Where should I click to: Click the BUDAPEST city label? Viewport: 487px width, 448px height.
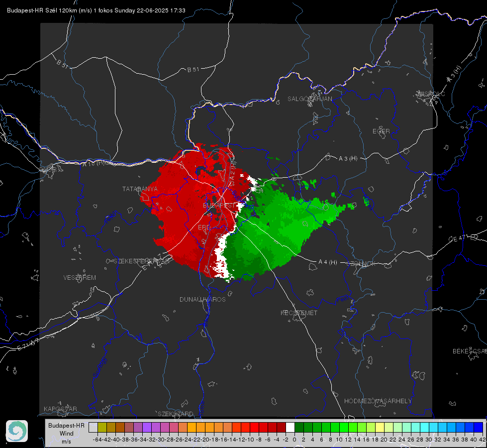click(219, 206)
